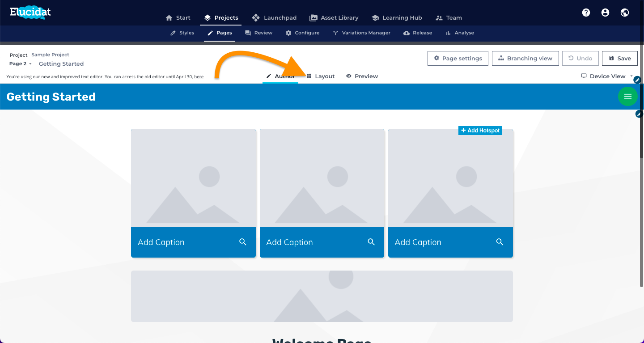Image resolution: width=644 pixels, height=343 pixels.
Task: Open the Variations Manager section
Action: coord(361,33)
